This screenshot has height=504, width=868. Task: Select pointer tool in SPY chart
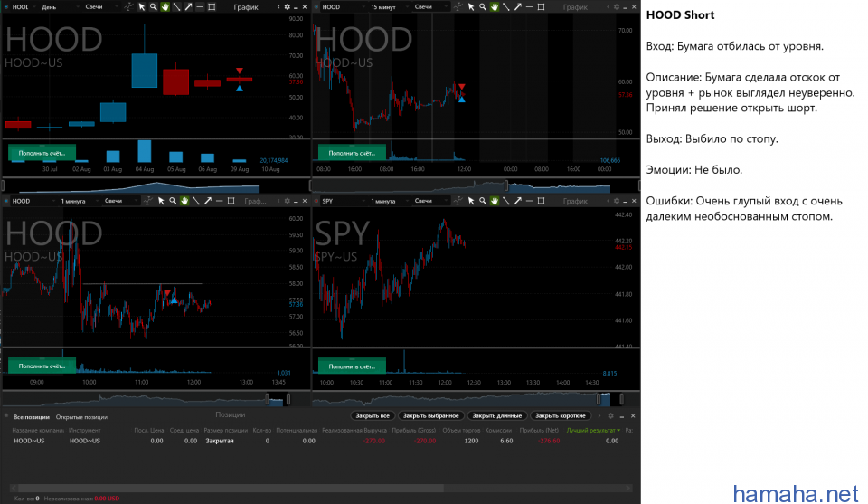471,201
